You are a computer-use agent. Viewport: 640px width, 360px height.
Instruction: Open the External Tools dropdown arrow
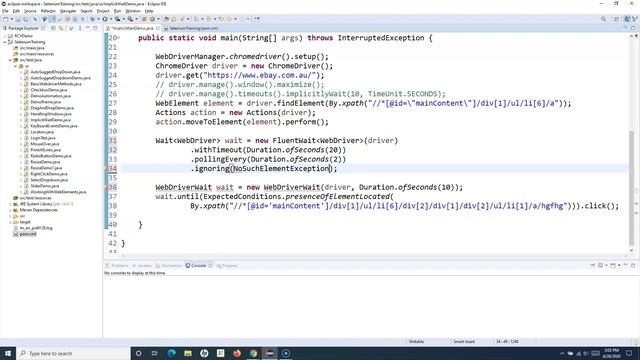(x=136, y=19)
